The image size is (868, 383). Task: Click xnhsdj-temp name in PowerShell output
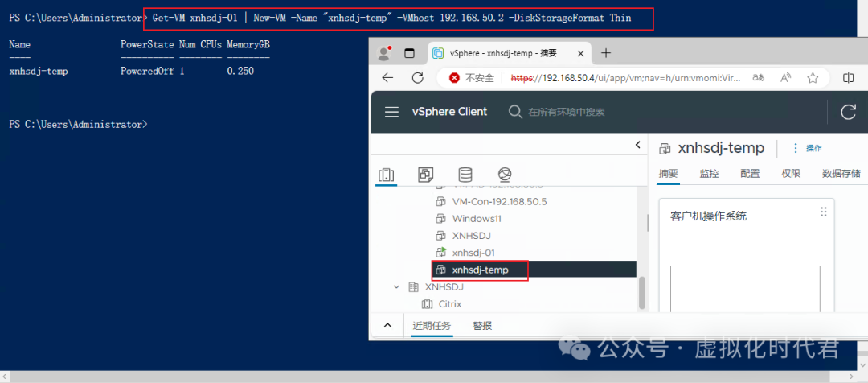tap(39, 72)
